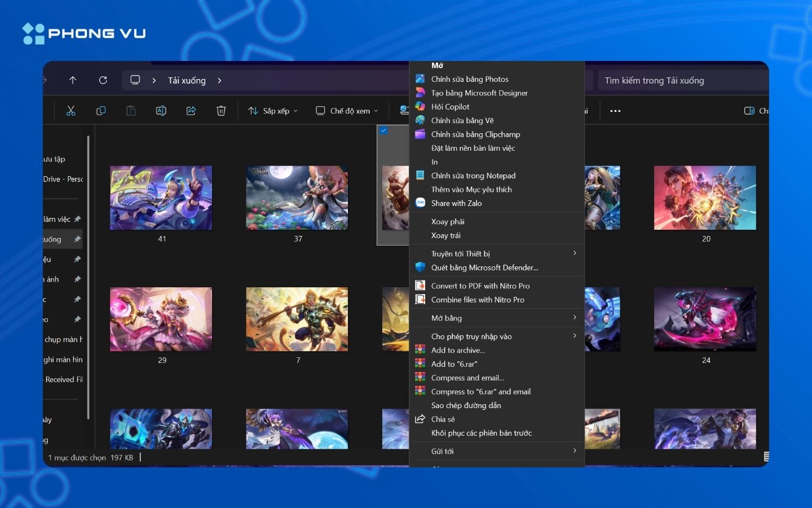This screenshot has width=812, height=508.
Task: Click the Copy icon in toolbar
Action: (x=101, y=111)
